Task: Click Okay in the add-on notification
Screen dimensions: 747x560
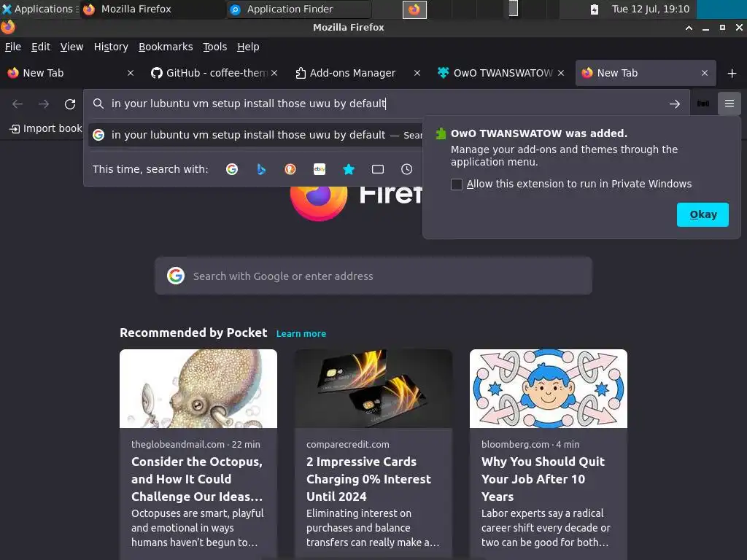Action: click(703, 215)
